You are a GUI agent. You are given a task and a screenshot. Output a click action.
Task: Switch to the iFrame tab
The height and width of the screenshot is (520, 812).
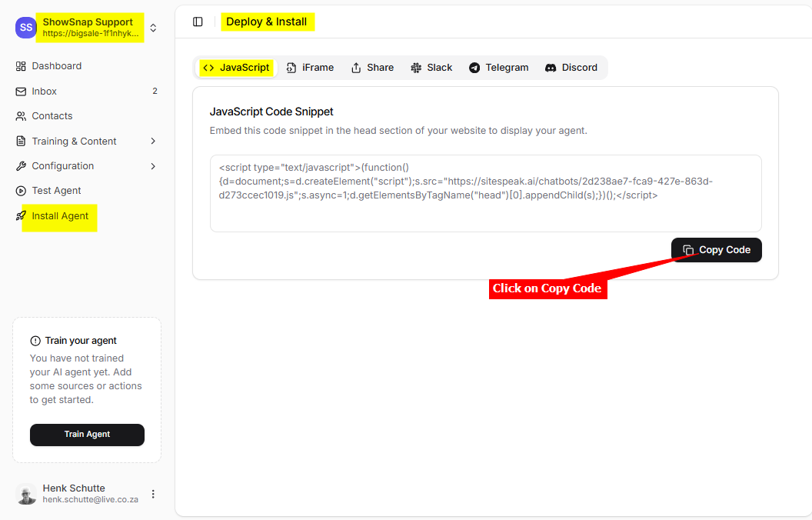pyautogui.click(x=310, y=68)
